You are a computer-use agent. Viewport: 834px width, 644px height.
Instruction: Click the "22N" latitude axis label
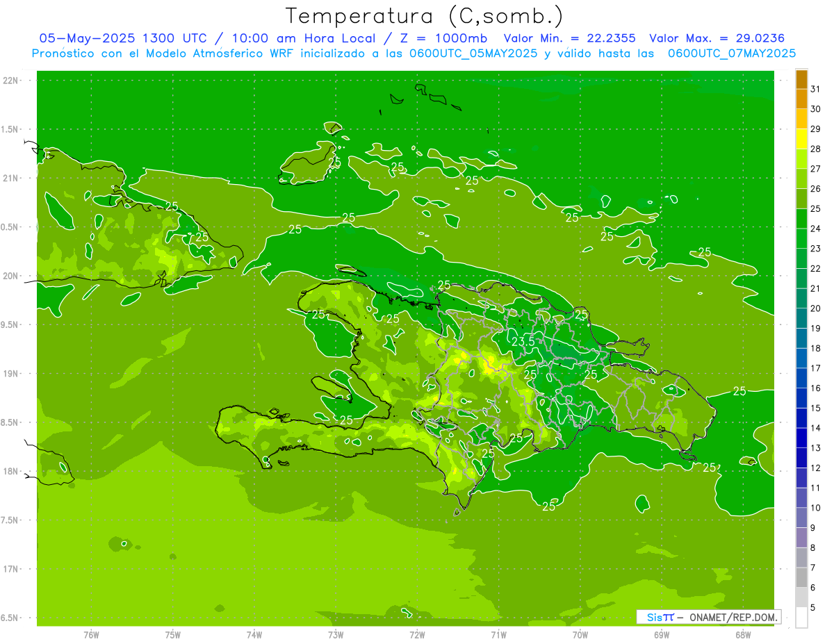click(x=11, y=81)
